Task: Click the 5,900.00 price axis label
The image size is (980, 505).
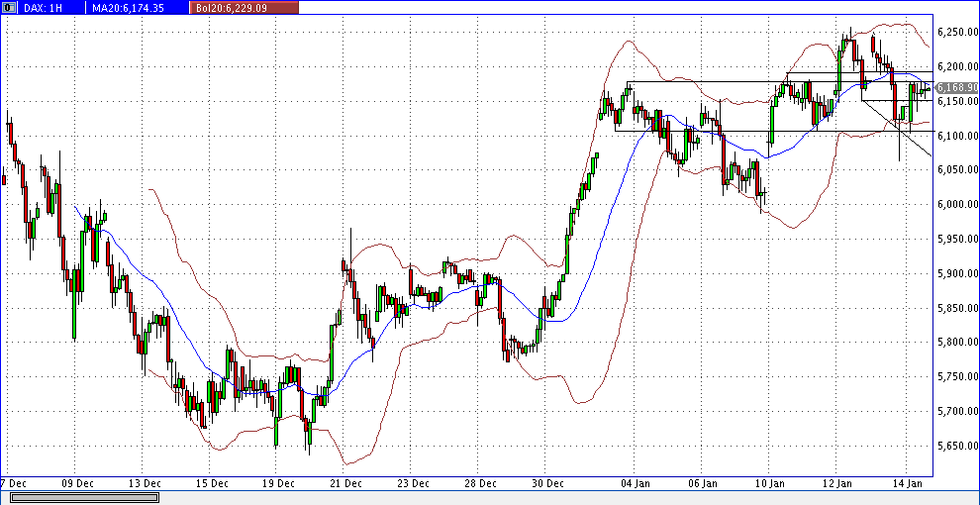Action: tap(957, 273)
